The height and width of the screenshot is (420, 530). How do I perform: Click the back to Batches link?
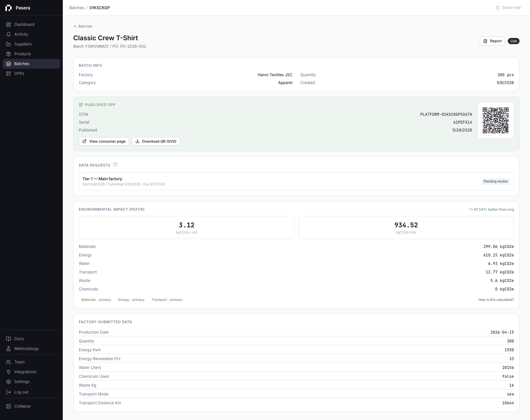point(83,26)
